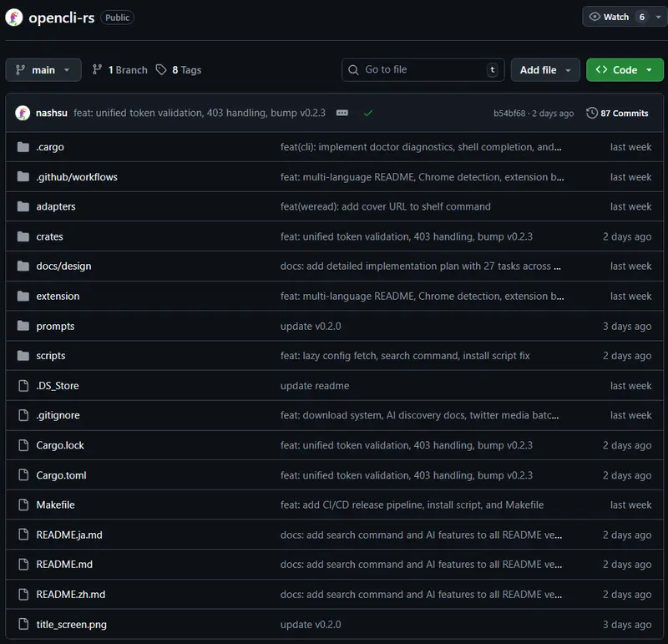Open the opencli-rs repository avatar icon
The width and height of the screenshot is (668, 644).
[x=13, y=17]
